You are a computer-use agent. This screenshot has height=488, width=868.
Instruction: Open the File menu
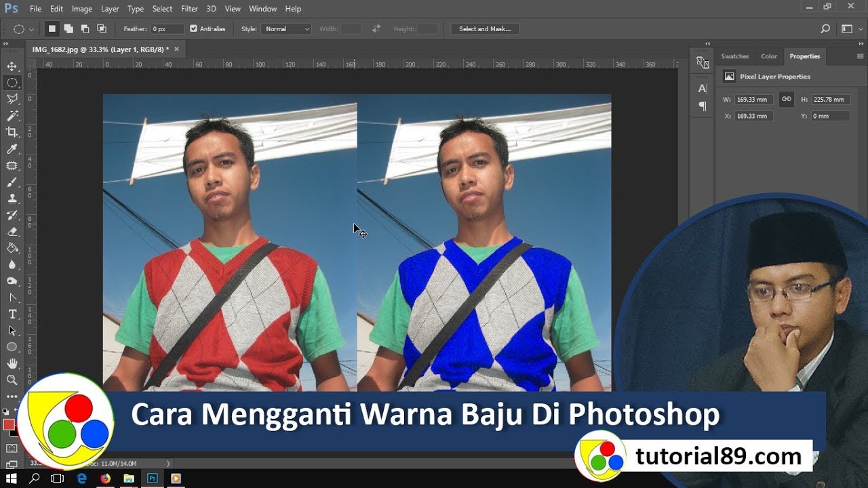coord(35,9)
